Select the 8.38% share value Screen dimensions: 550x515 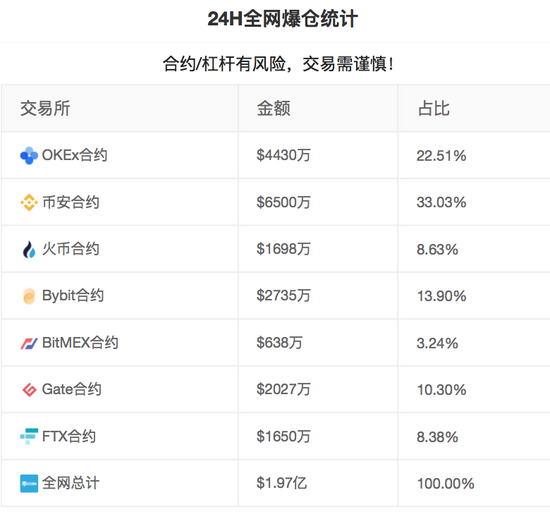tap(437, 437)
